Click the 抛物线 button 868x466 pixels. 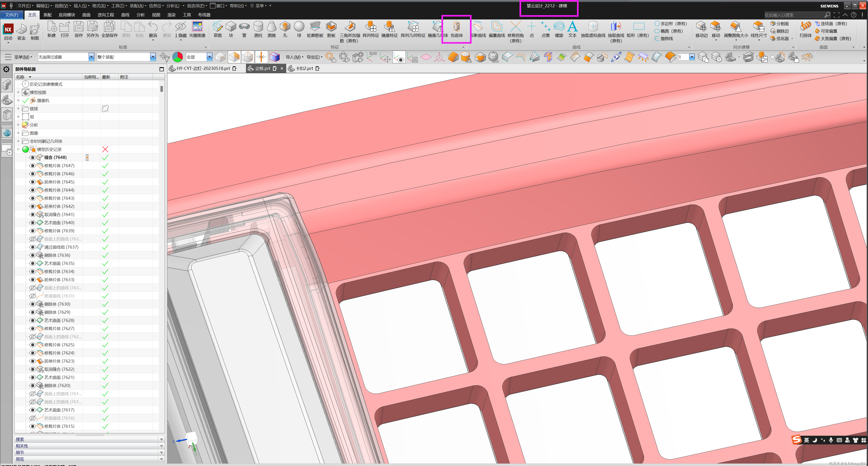coord(663,38)
